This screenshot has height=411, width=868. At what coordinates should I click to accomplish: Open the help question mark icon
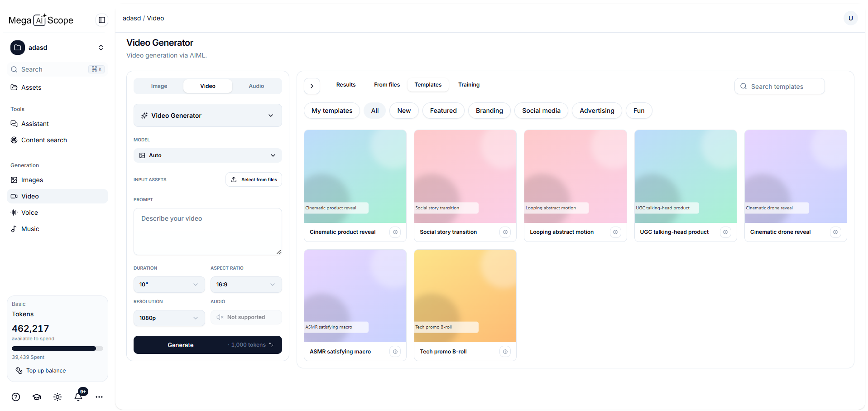click(16, 397)
